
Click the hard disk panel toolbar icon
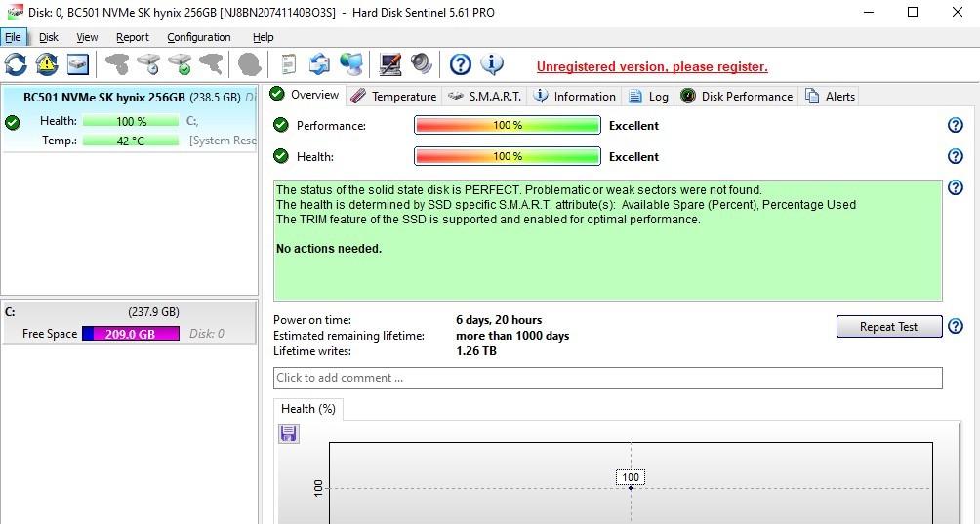[78, 63]
